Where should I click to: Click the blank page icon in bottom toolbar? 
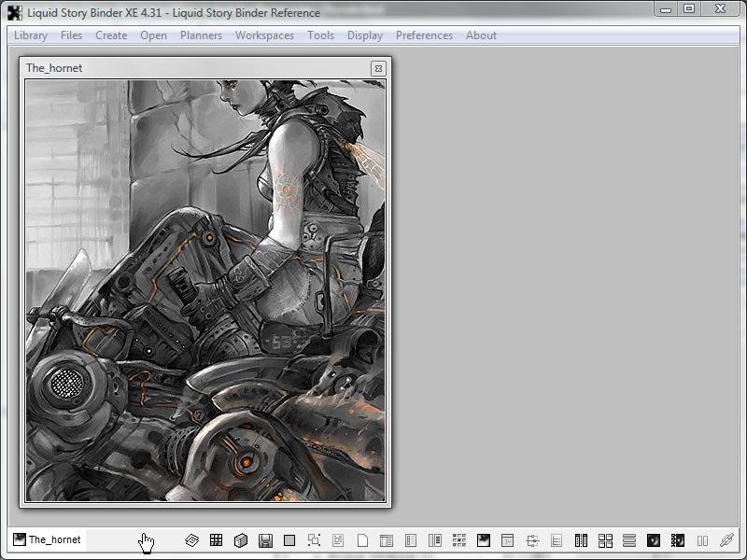(362, 539)
